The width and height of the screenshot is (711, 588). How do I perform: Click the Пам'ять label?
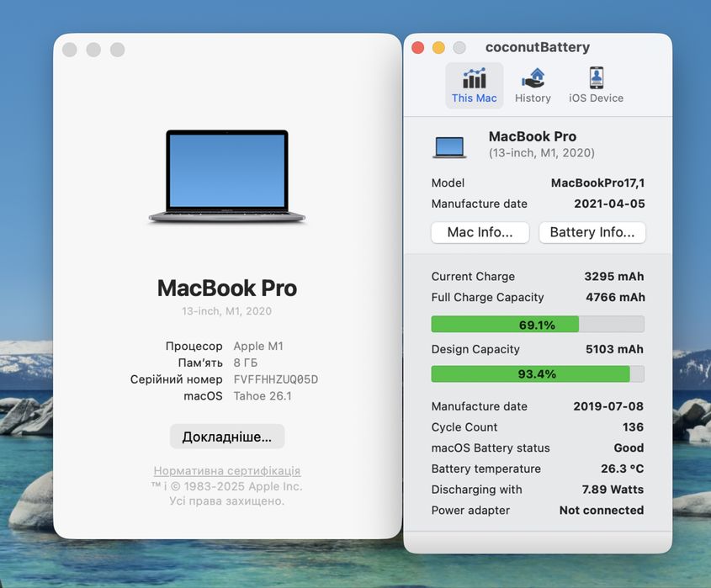point(200,363)
